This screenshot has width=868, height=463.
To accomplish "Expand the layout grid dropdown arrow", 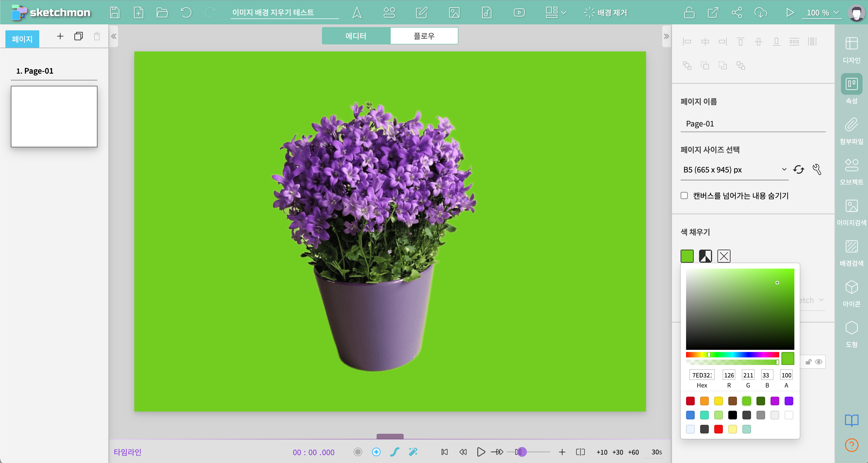I will tap(563, 13).
